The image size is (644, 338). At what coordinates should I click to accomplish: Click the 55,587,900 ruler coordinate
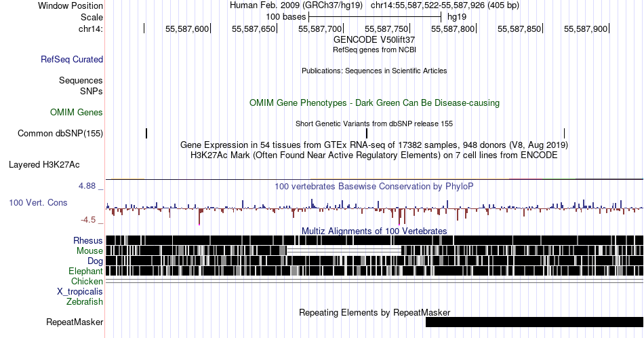pos(586,29)
